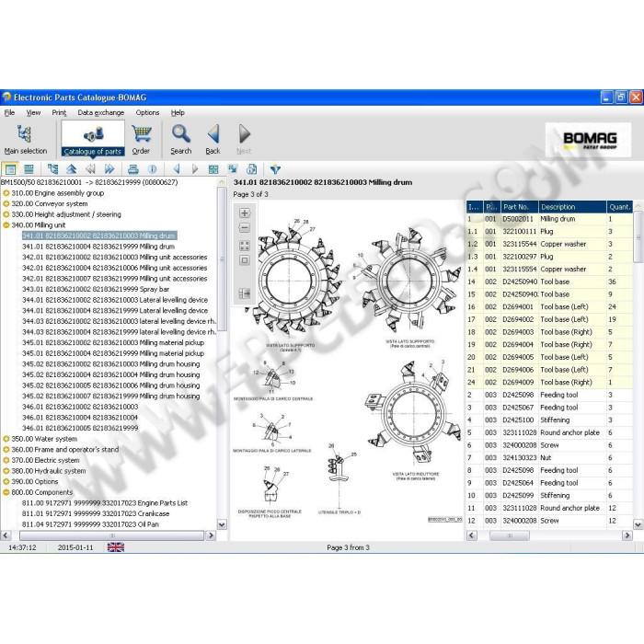Go up one level with double up-arrow icon

tap(72, 168)
